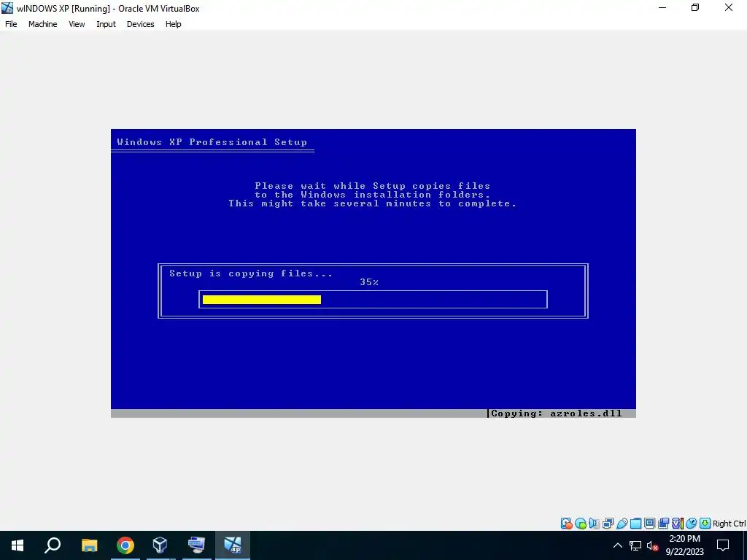Open the Devices menu

(x=140, y=24)
